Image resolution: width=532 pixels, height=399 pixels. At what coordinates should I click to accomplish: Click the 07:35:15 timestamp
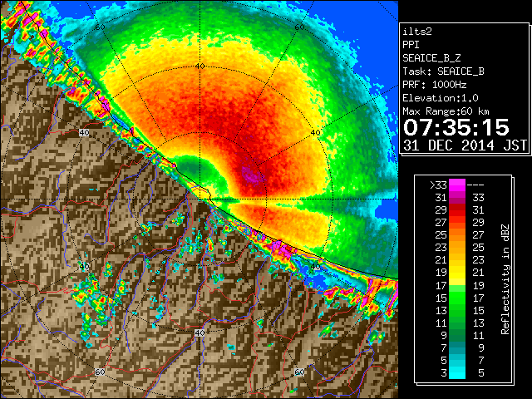[x=456, y=127]
